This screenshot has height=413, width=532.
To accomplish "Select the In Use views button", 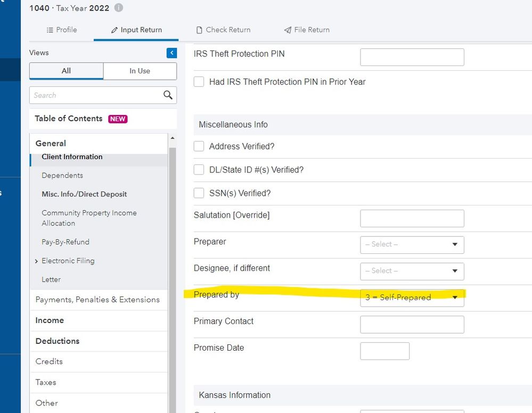I will coord(140,71).
